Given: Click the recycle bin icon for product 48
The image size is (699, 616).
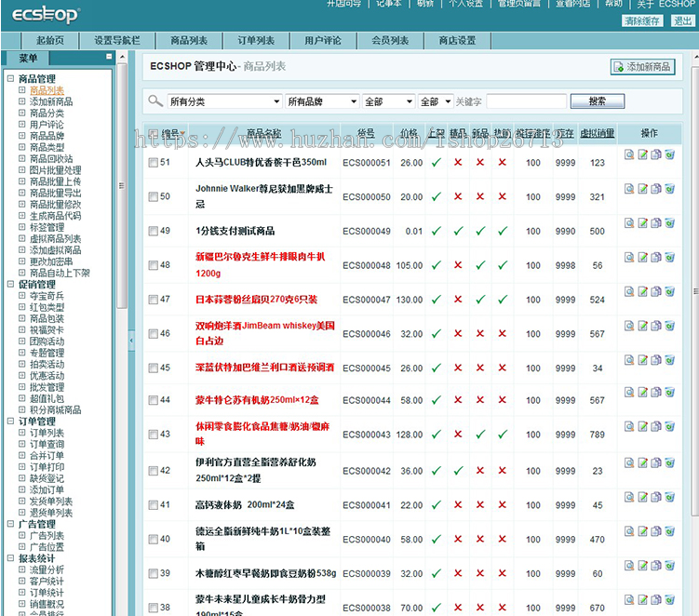Looking at the screenshot, I should pos(669,258).
